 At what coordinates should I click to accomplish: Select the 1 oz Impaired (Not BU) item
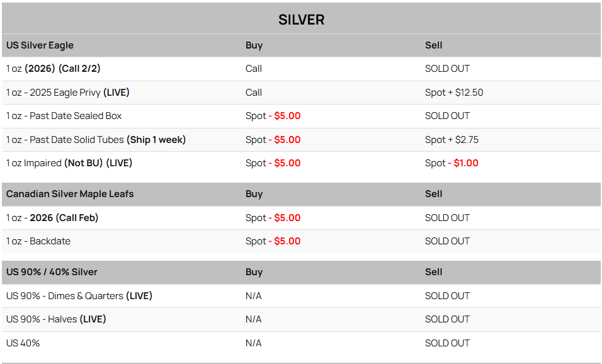[69, 163]
